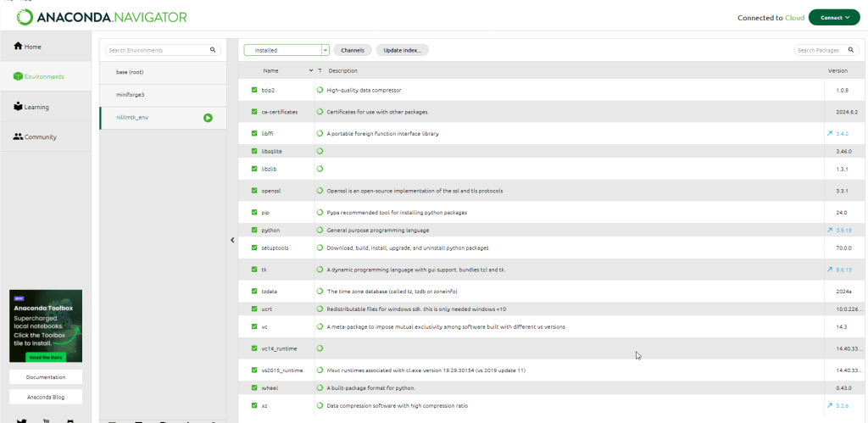Open the Connect dropdown button
Viewport: 868px width, 423px height.
834,18
